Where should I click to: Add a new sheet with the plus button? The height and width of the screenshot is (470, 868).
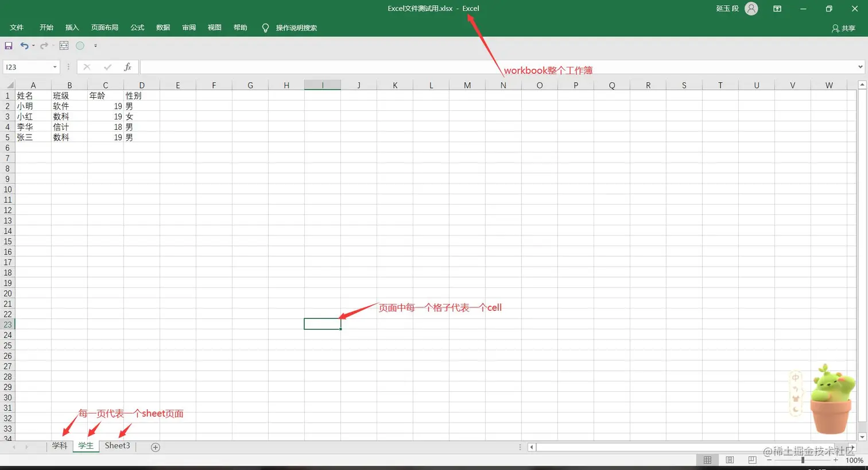tap(155, 447)
